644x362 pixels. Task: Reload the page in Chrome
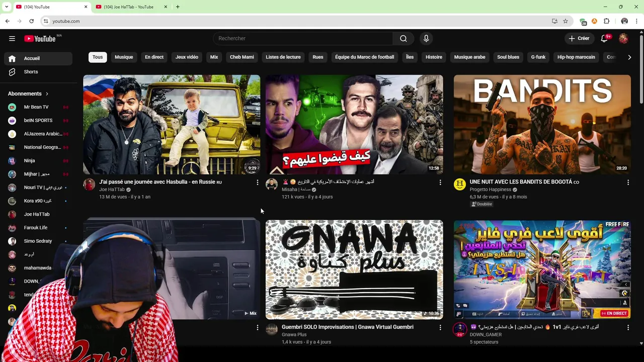coord(31,21)
